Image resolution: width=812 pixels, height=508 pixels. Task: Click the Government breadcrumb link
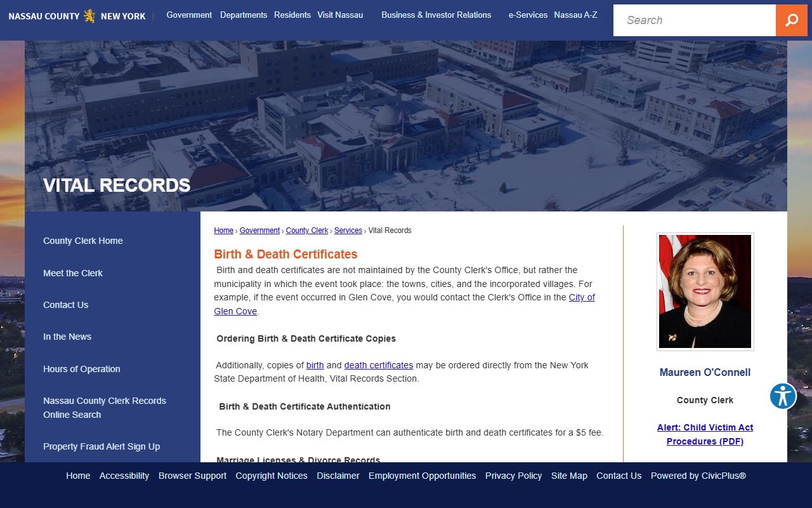click(259, 231)
